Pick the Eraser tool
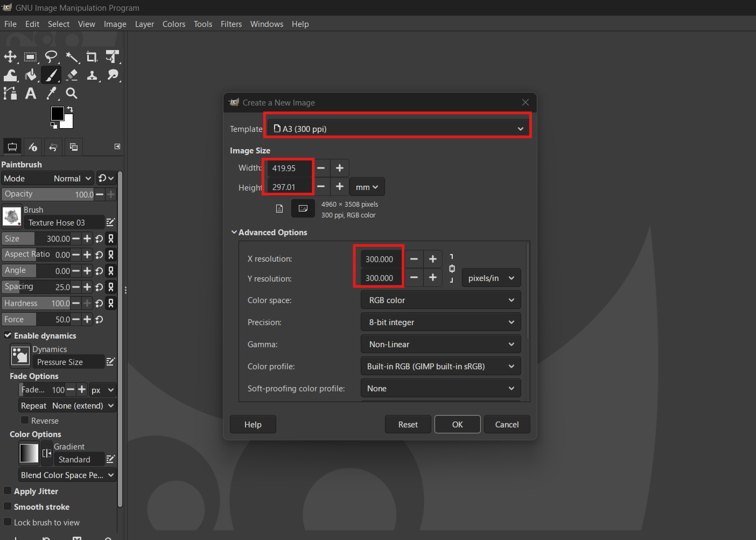The width and height of the screenshot is (756, 540). point(72,75)
